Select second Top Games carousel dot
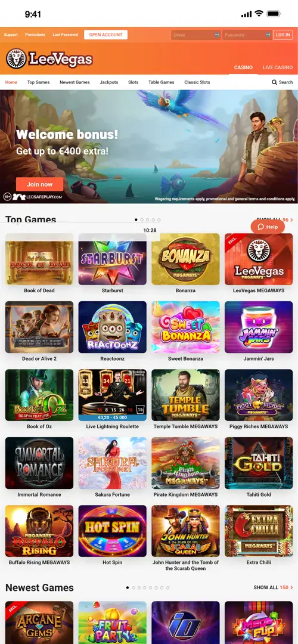This screenshot has height=644, width=298. click(x=142, y=219)
